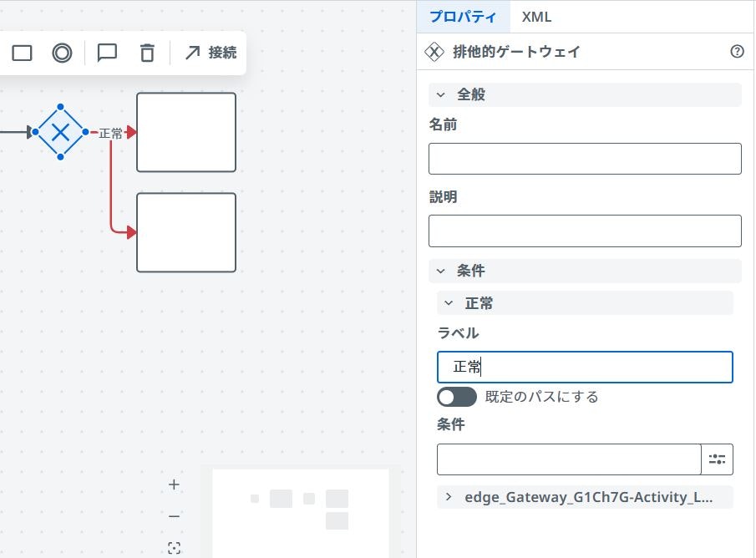
Task: Zoom out using the minus icon
Action: pyautogui.click(x=174, y=516)
